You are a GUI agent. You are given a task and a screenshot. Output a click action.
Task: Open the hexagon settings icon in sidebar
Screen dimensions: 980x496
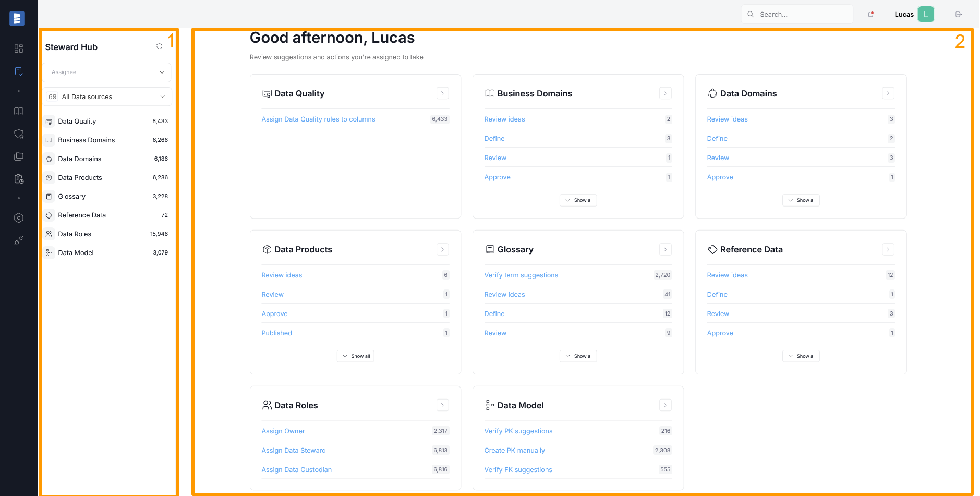click(x=19, y=218)
